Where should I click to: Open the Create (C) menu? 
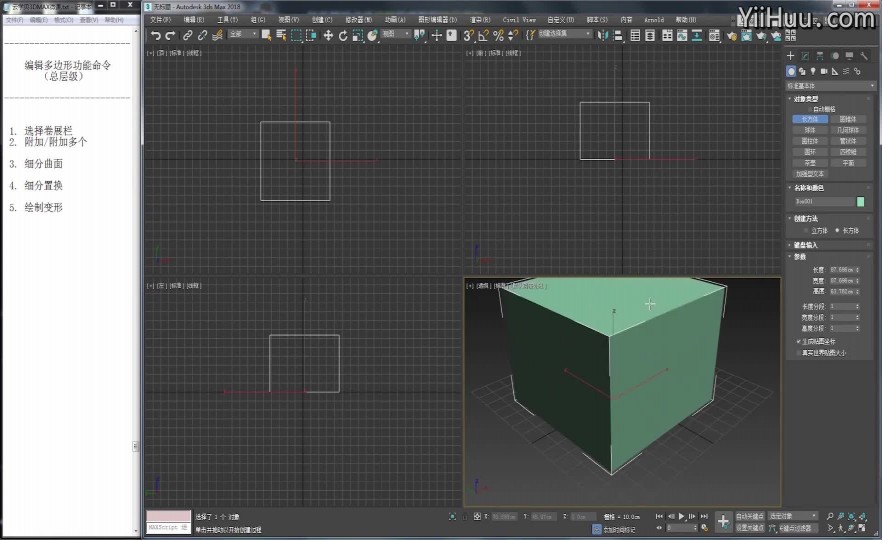click(322, 20)
